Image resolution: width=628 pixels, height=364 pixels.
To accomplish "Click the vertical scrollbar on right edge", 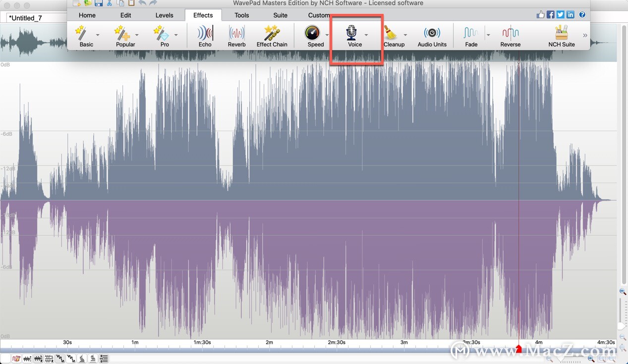I will (624, 154).
